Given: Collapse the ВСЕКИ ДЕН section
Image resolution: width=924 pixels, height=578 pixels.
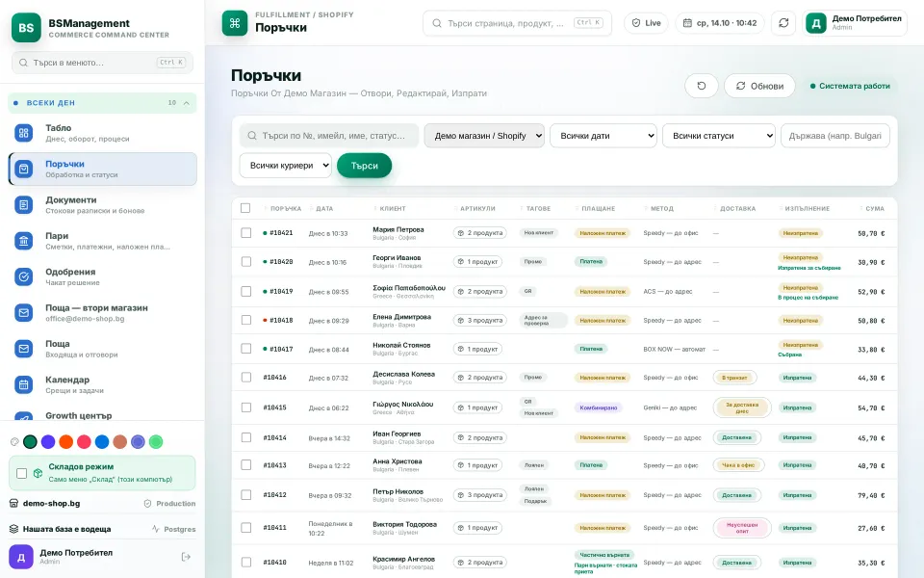Looking at the screenshot, I should (102, 103).
